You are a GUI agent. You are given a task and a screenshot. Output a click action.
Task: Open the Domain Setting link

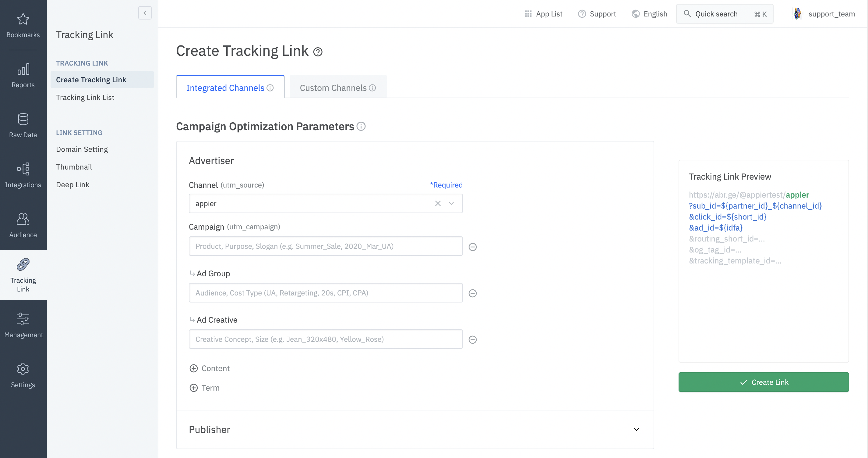point(82,149)
